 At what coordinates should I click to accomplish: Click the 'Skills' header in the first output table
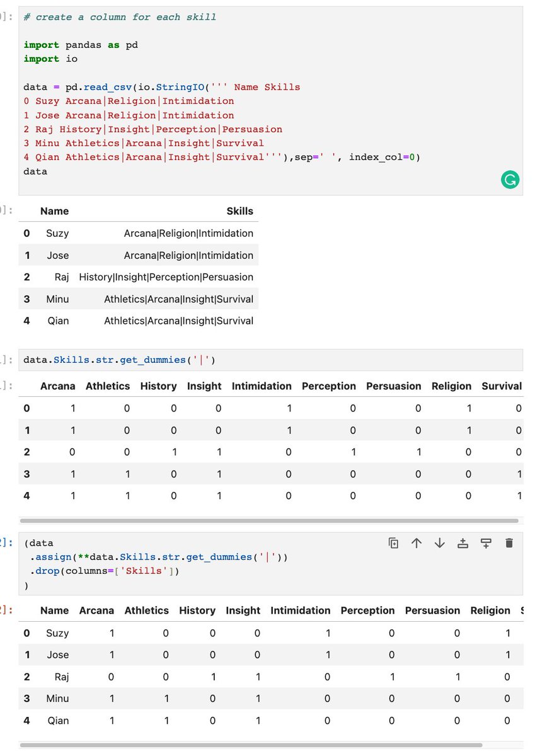[x=239, y=211]
